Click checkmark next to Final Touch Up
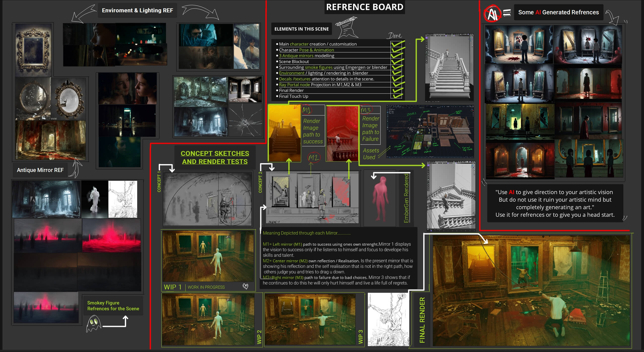The width and height of the screenshot is (644, 352). 398,96
